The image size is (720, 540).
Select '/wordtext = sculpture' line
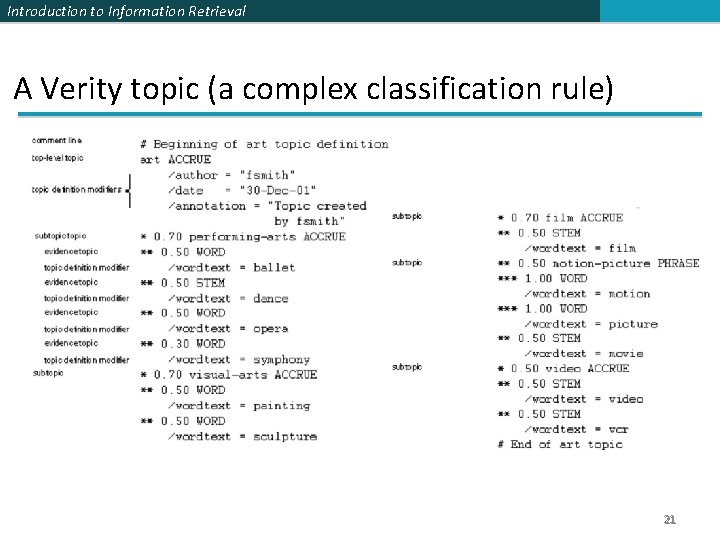(242, 436)
